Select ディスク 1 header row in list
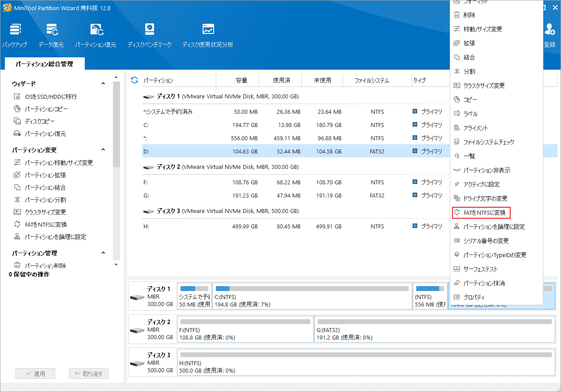The height and width of the screenshot is (392, 561). click(296, 96)
